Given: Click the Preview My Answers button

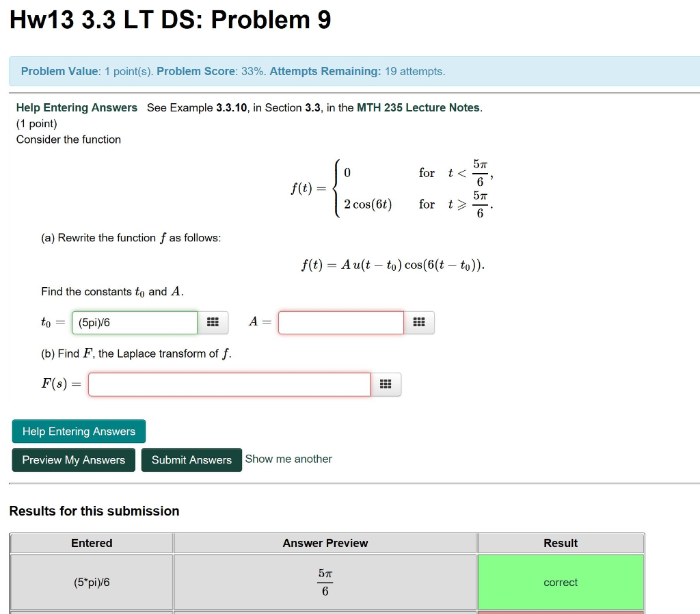Looking at the screenshot, I should click(73, 459).
